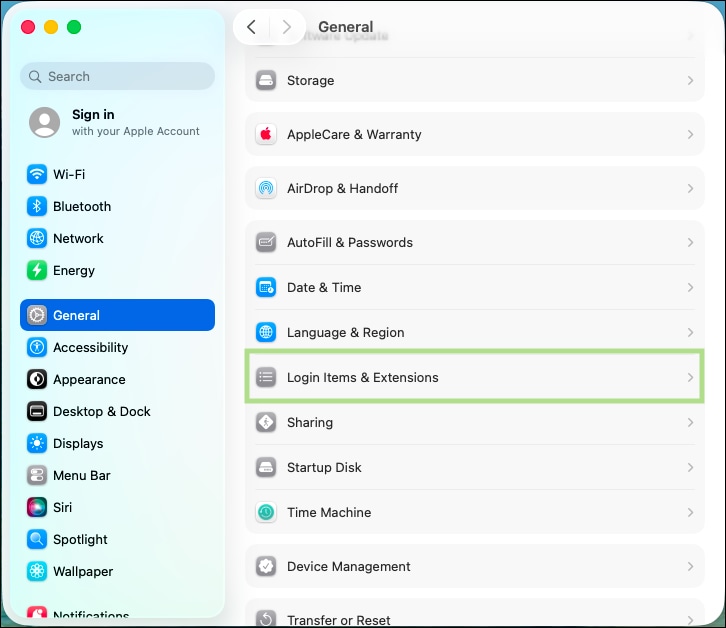Expand AppleCare & Warranty via its chevron
Screen dimensions: 726x628
click(x=690, y=134)
